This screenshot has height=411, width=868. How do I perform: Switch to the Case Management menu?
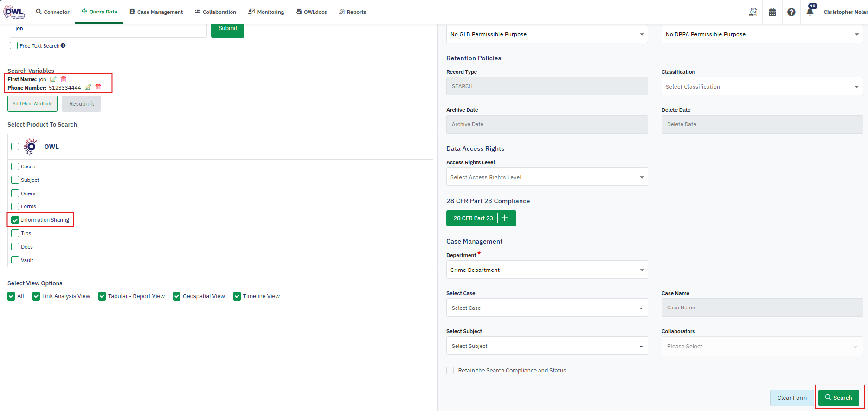156,12
